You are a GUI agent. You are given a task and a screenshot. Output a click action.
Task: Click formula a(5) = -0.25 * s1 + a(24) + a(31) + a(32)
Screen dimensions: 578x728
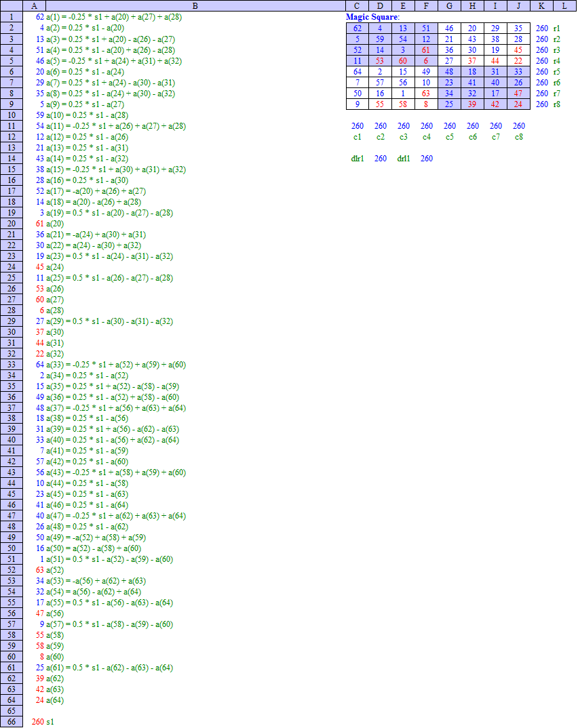(x=114, y=61)
